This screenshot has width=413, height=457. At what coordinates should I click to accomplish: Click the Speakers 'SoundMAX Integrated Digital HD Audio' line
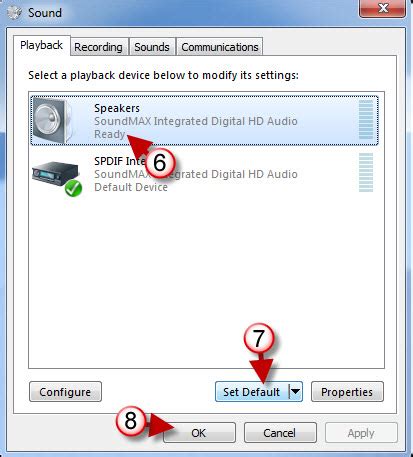(196, 121)
